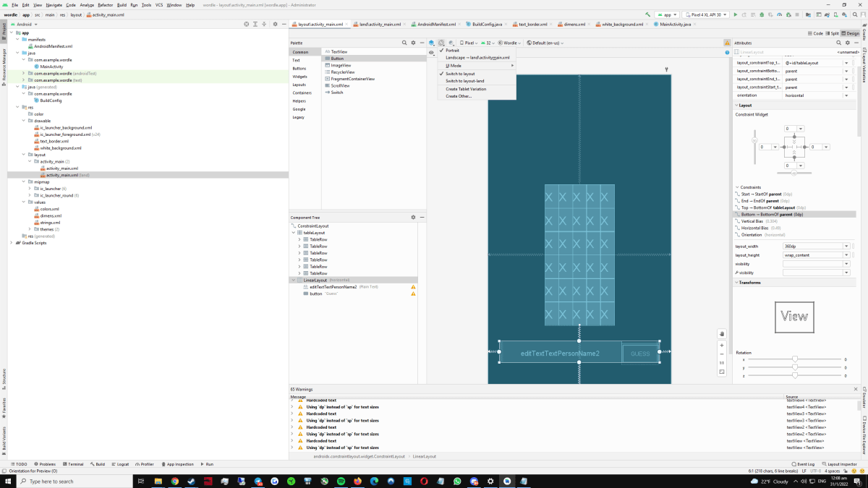The height and width of the screenshot is (488, 868).
Task: Toggle the view options eye icon
Action: tap(432, 52)
